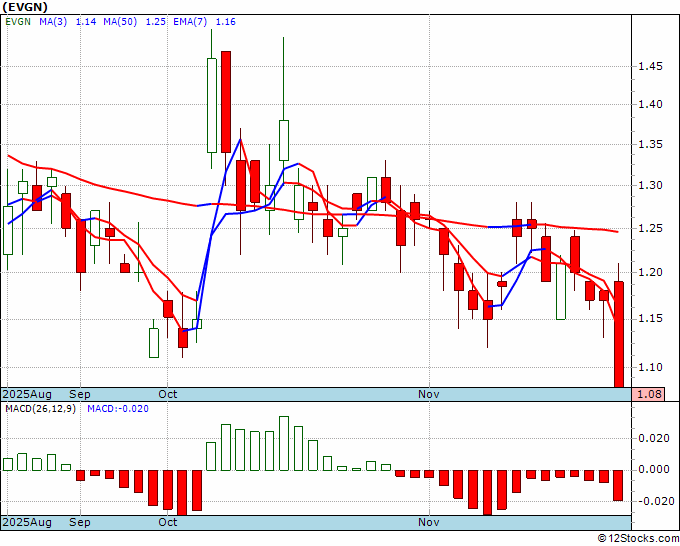The height and width of the screenshot is (546, 680).
Task: Click the MA(3) legend label
Action: (x=53, y=22)
